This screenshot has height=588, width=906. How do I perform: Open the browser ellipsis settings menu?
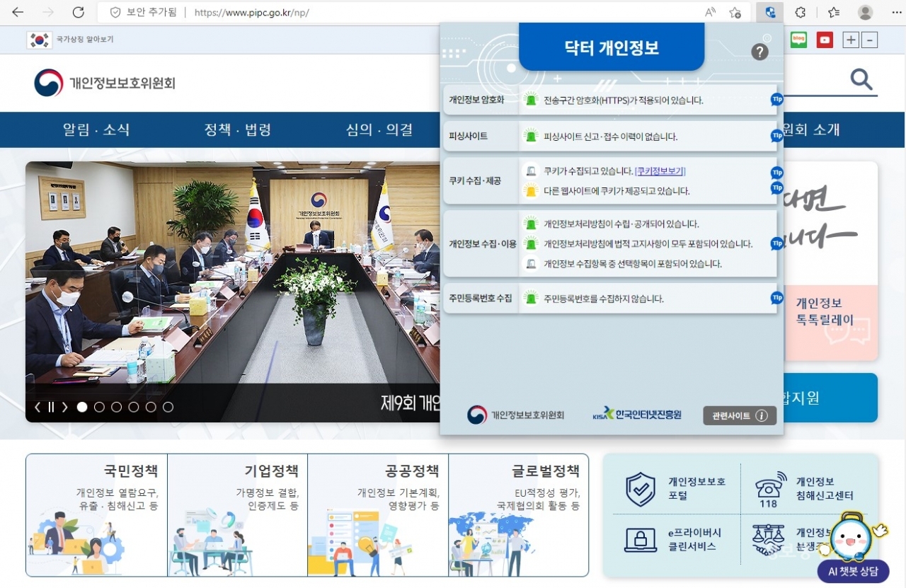(x=898, y=12)
